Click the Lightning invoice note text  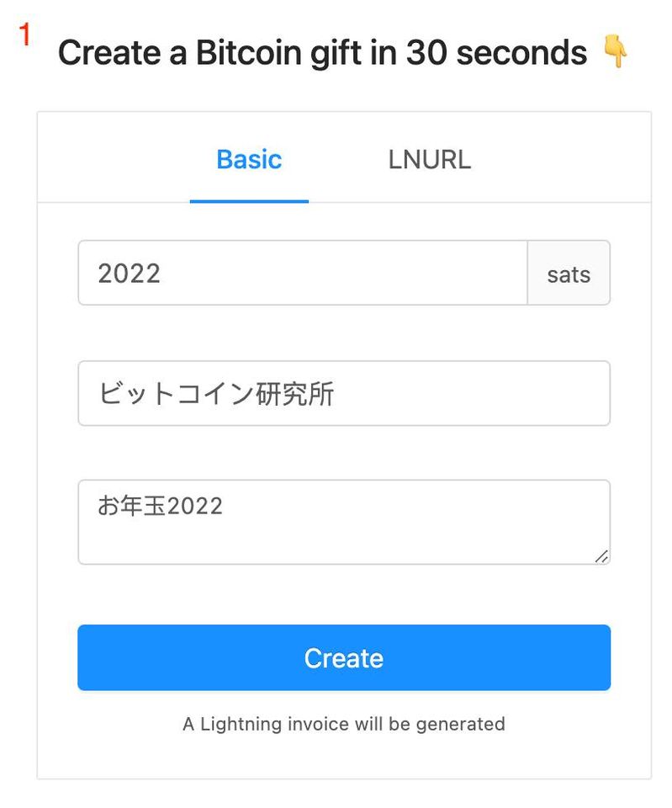[343, 724]
